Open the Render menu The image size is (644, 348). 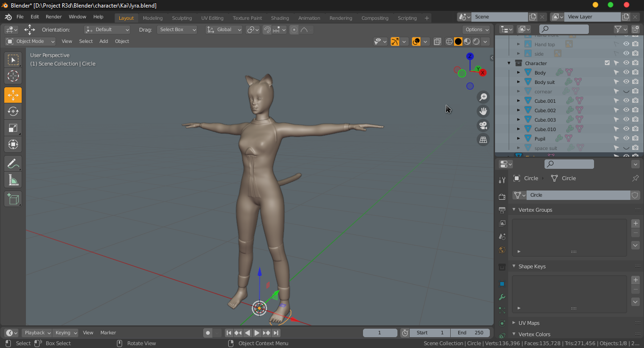pos(54,17)
